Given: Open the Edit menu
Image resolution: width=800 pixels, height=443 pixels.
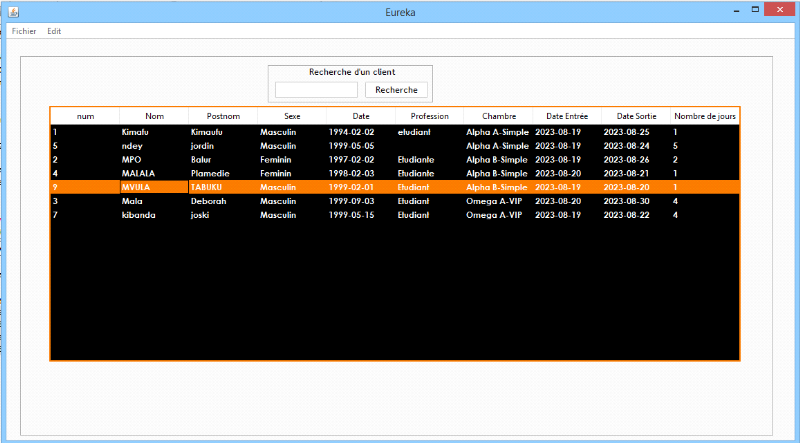Looking at the screenshot, I should [54, 31].
